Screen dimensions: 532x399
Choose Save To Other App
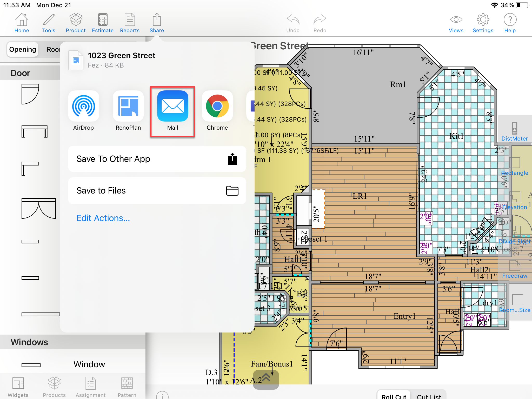click(157, 159)
